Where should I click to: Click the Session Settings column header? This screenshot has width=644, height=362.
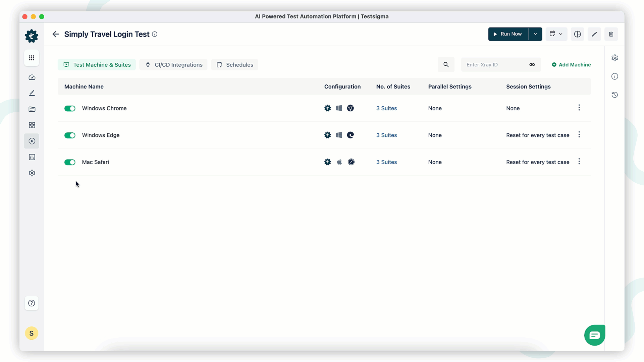528,86
